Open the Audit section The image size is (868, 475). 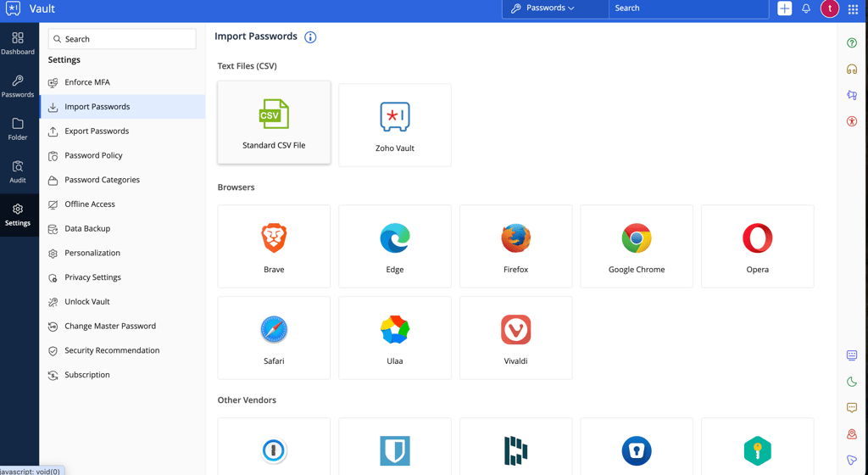click(x=18, y=172)
